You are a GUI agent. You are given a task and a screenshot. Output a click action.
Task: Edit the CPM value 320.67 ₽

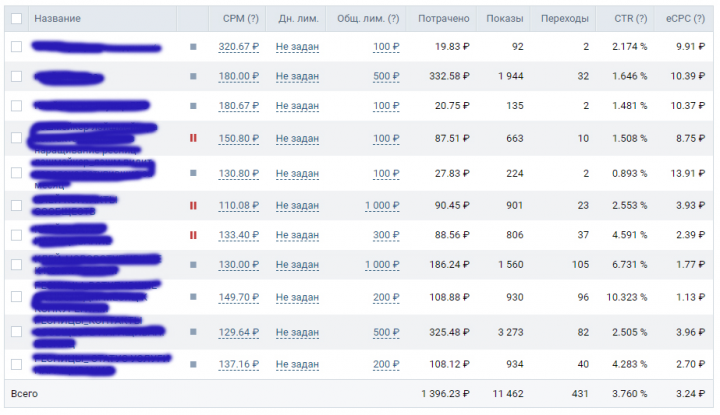pos(239,47)
